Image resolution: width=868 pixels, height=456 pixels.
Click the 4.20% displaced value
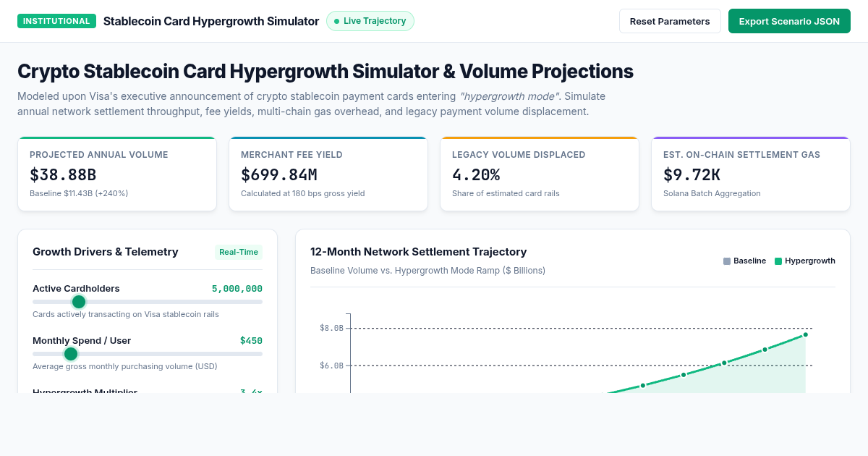476,174
